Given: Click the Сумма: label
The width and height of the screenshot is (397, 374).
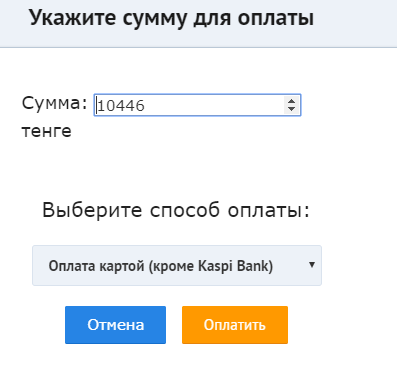Looking at the screenshot, I should [55, 103].
